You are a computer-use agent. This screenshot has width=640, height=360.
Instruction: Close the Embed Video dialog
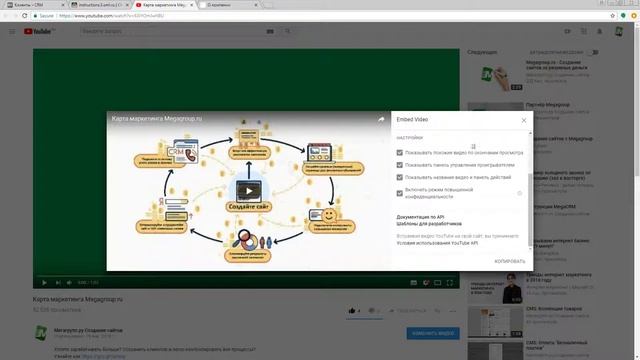click(x=524, y=120)
